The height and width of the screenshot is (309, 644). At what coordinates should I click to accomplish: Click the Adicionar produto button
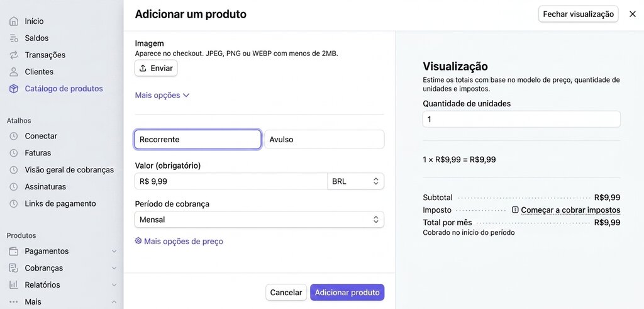click(347, 293)
